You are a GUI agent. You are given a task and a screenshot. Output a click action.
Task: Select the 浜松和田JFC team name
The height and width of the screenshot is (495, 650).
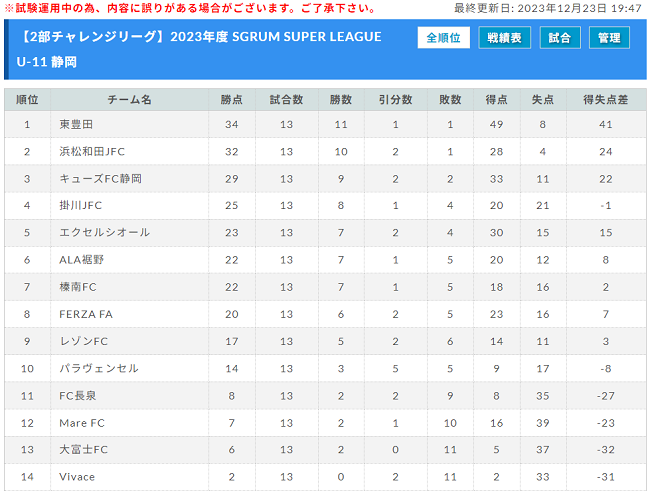coord(92,152)
